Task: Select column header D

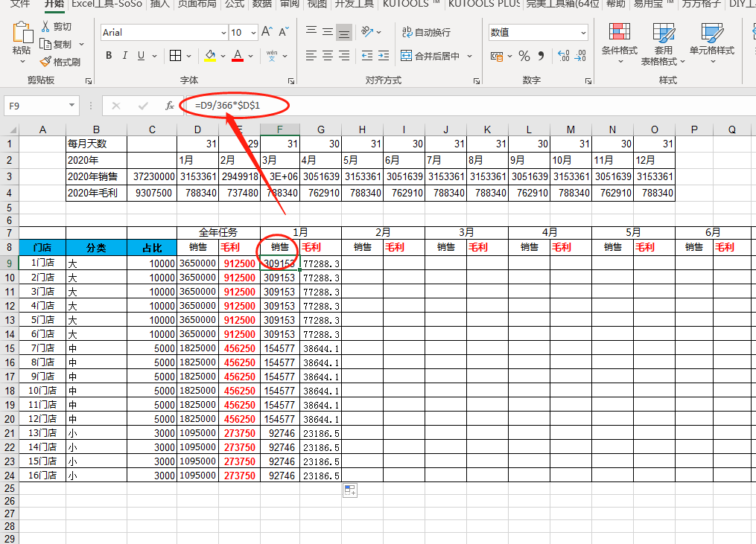Action: click(197, 129)
